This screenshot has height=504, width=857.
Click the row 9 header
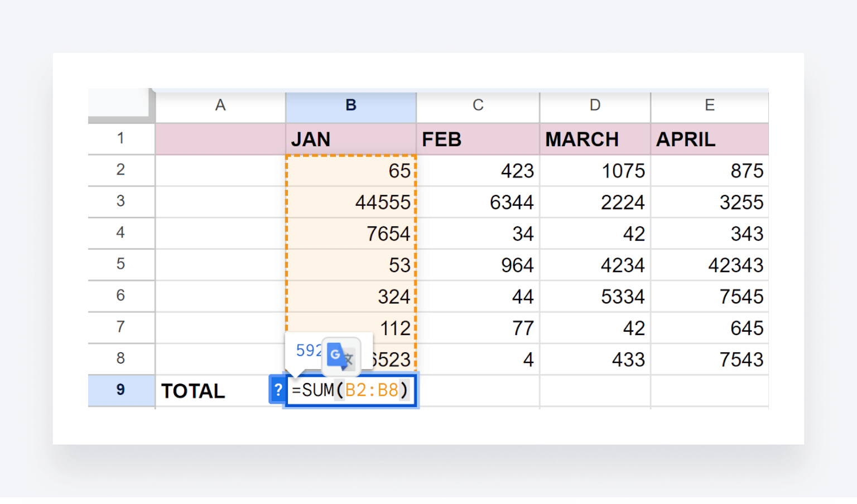coord(121,390)
